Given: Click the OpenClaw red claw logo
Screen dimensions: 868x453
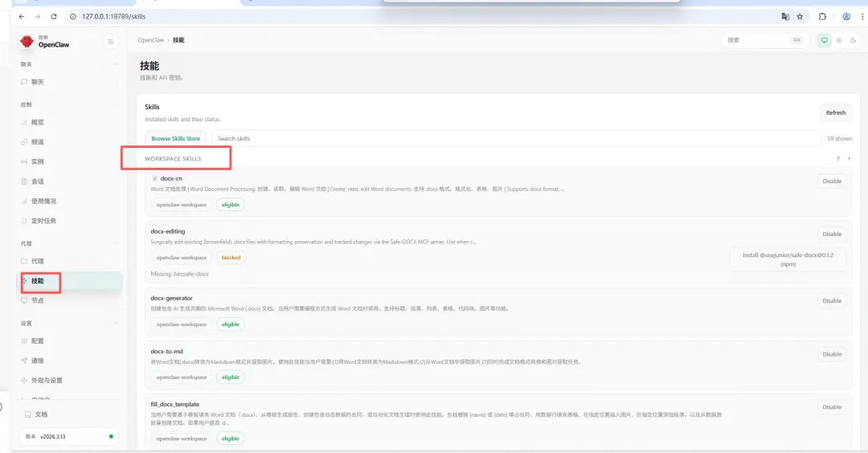Looking at the screenshot, I should tap(27, 42).
